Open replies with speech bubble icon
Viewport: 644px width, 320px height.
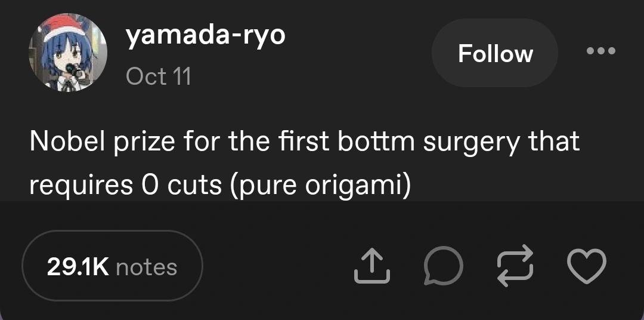(442, 266)
